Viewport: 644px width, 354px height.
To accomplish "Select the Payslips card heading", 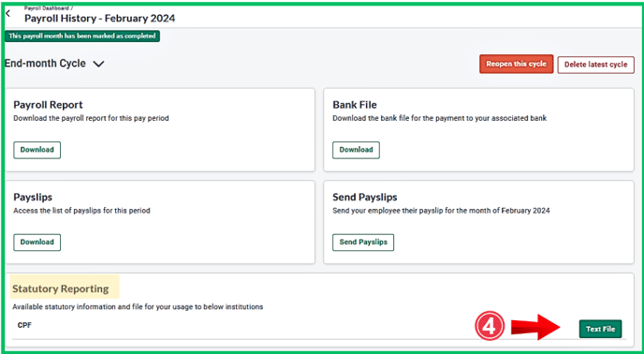I will pyautogui.click(x=33, y=197).
